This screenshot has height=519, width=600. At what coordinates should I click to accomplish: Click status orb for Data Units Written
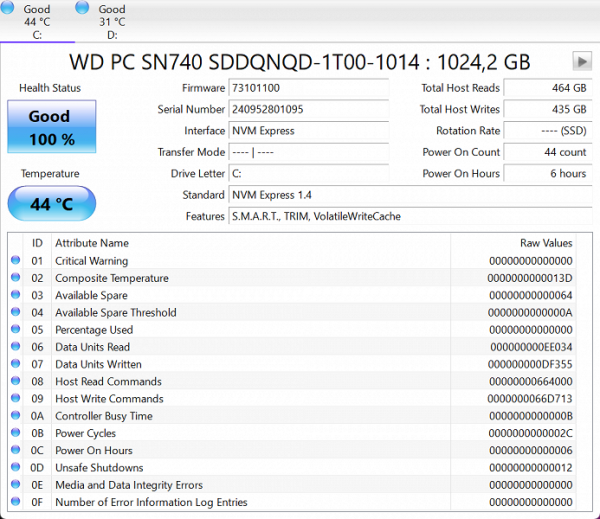pyautogui.click(x=15, y=365)
